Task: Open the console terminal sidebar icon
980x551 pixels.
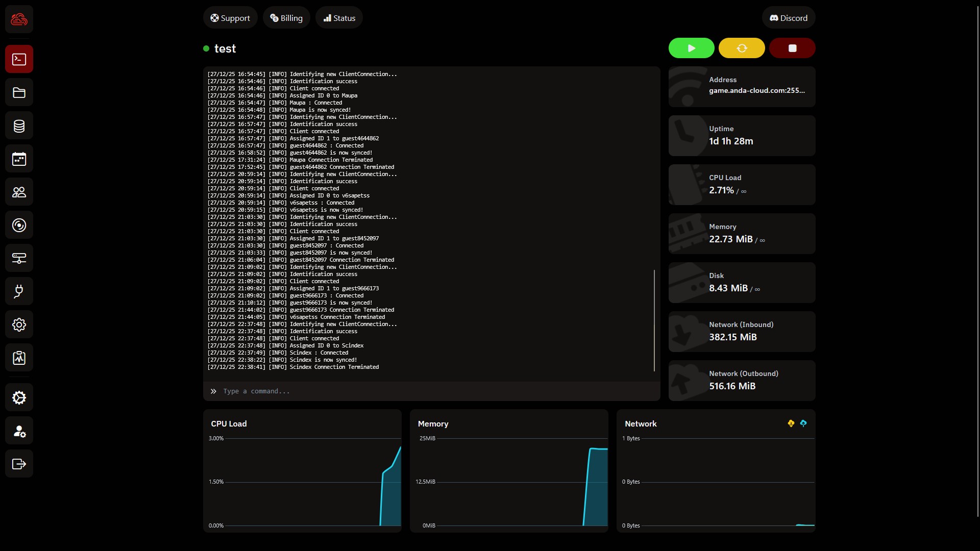Action: [x=19, y=59]
